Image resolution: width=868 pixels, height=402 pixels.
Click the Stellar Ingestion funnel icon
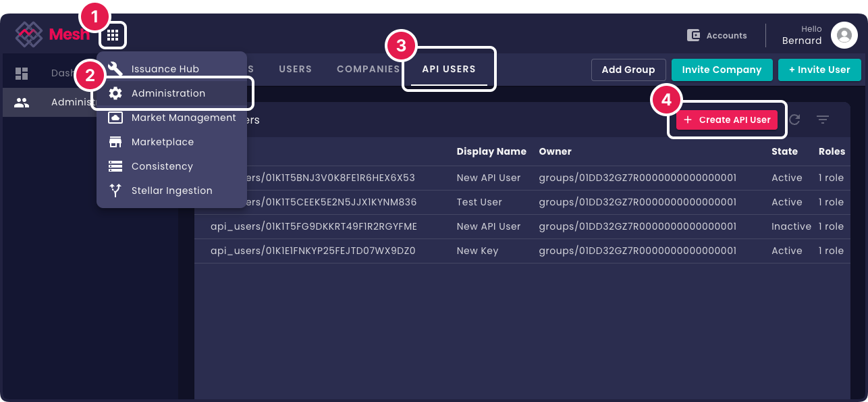113,191
